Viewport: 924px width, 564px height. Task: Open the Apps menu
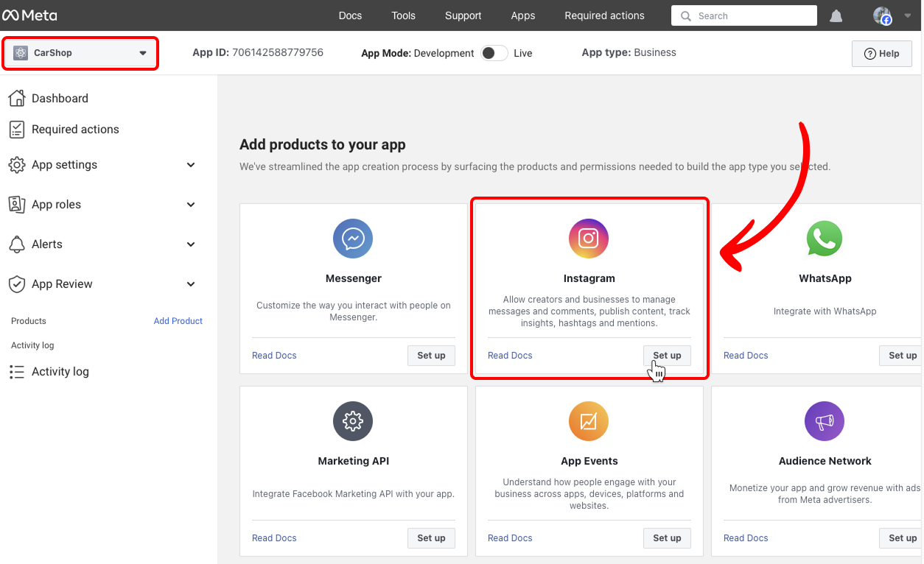click(523, 15)
